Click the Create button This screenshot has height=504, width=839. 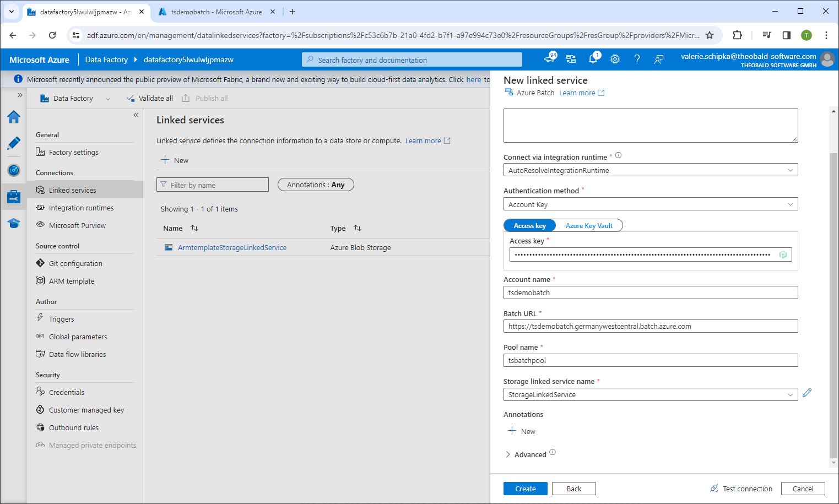pyautogui.click(x=526, y=489)
